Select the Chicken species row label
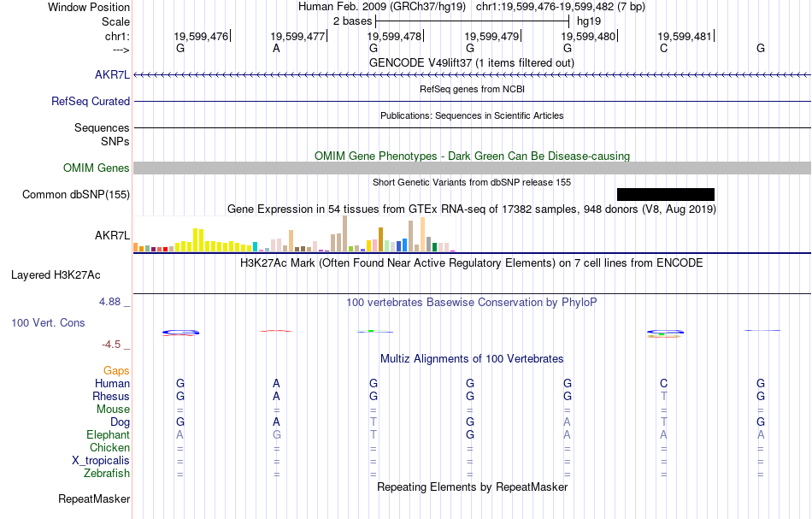Image resolution: width=812 pixels, height=519 pixels. (x=109, y=447)
